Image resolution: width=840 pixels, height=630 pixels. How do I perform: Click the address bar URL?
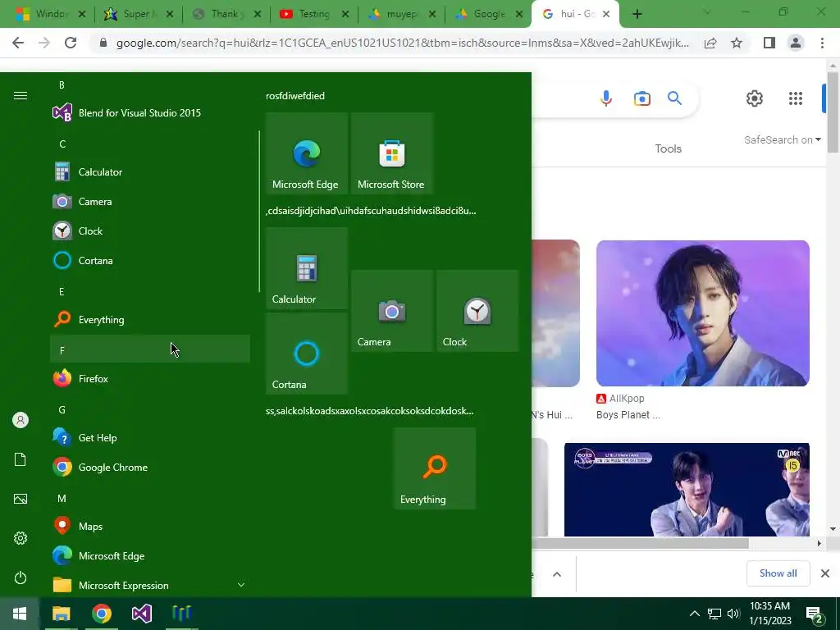402,43
